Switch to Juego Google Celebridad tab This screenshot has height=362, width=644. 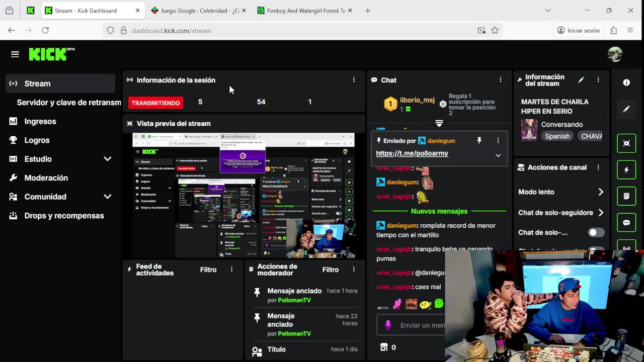coord(199,11)
